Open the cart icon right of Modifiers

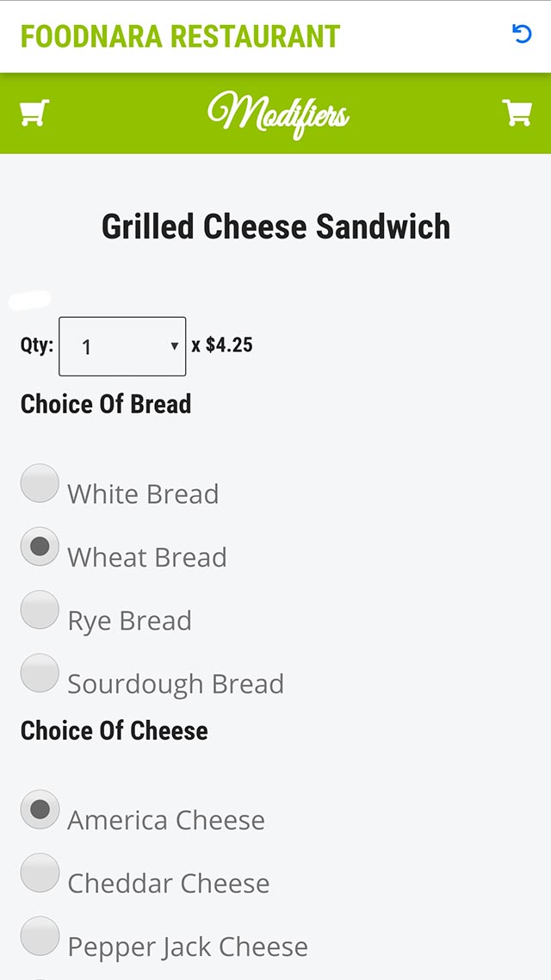click(517, 113)
